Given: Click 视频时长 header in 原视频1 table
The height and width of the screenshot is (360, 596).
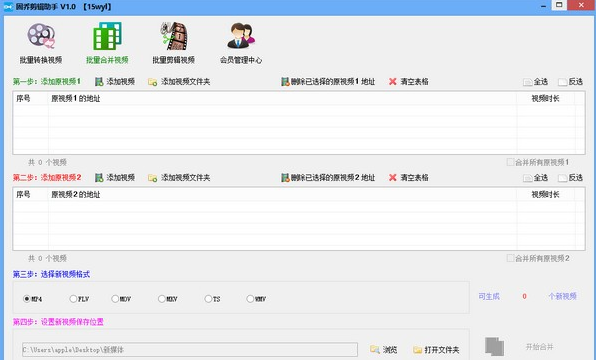Looking at the screenshot, I should coord(545,98).
